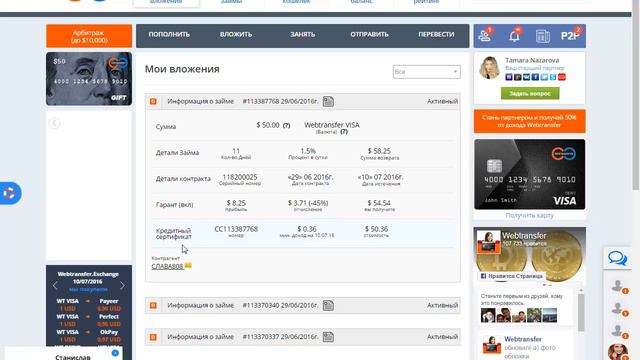Collapse loan #113387768 with orange square icon
This screenshot has height=360, width=640.
pyautogui.click(x=153, y=101)
